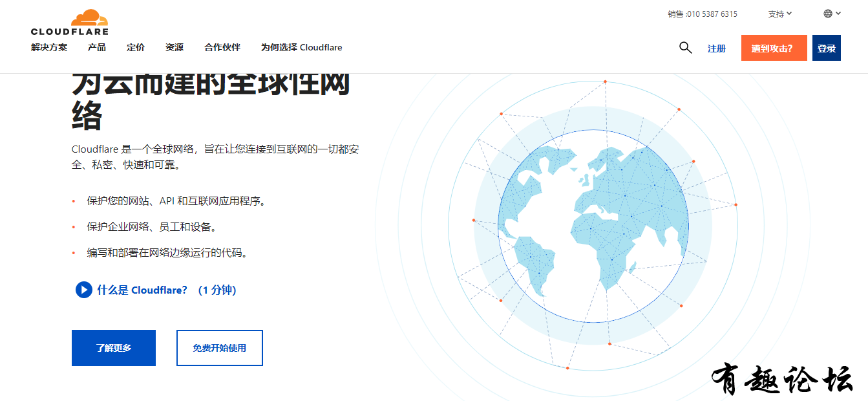Image resolution: width=868 pixels, height=401 pixels.
Task: Click the 注册 link
Action: point(717,49)
